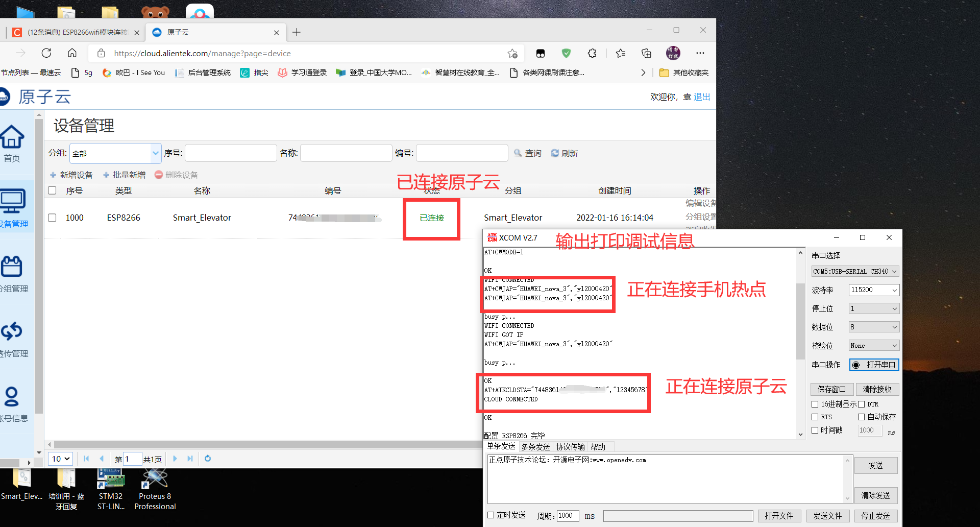Click the 周期 period input field
This screenshot has height=527, width=980.
coord(568,516)
